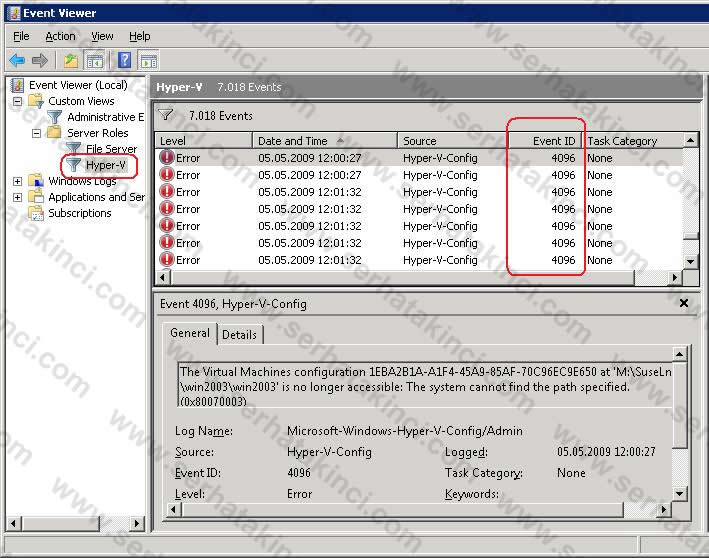The image size is (709, 558).
Task: Click the detail pane scroll down arrow
Action: coord(679,493)
